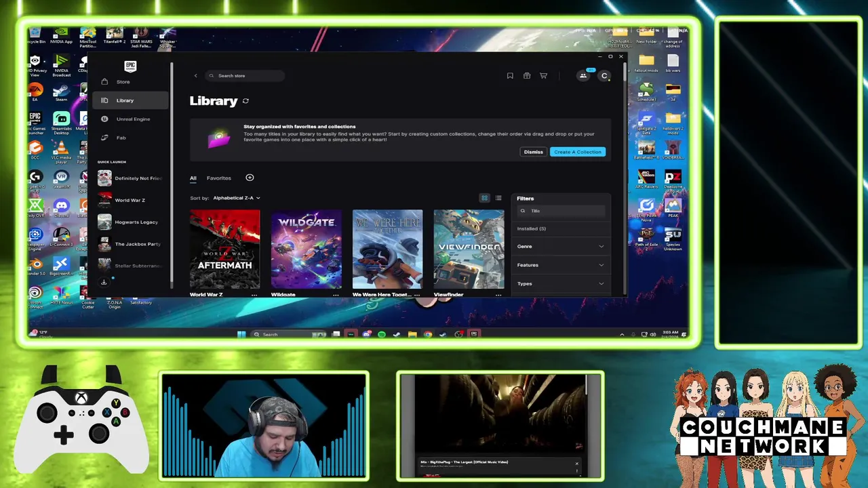868x488 pixels.
Task: Open the friends list icon
Action: (x=583, y=76)
